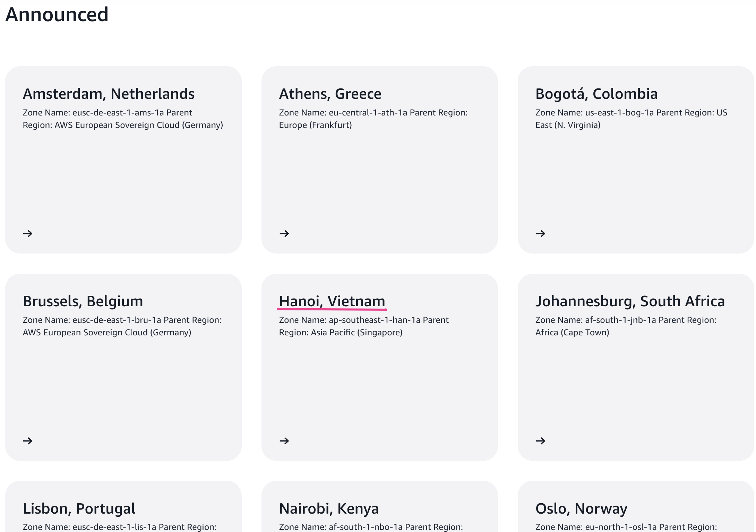Click the arrow icon on Johannesburg card
The width and height of the screenshot is (756, 532).
pyautogui.click(x=540, y=441)
